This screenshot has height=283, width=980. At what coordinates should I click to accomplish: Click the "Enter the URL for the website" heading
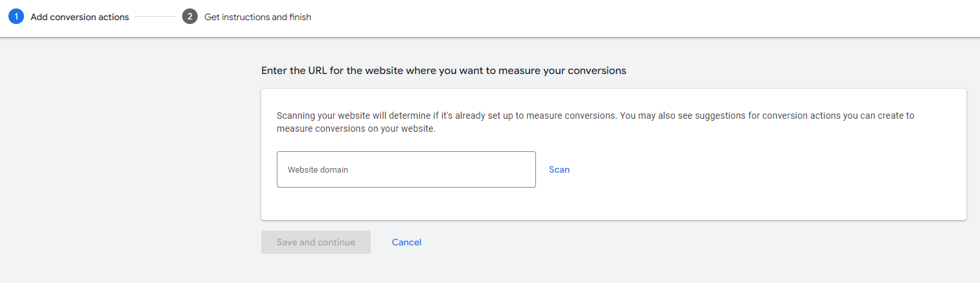[x=443, y=71]
